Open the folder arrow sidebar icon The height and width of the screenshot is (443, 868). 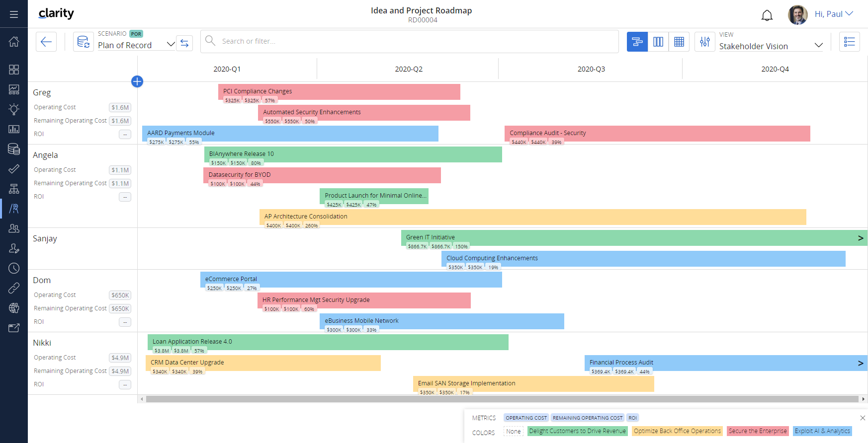point(14,328)
